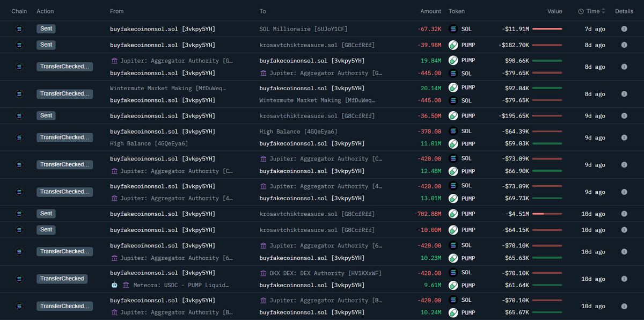Click the Chain column header
The width and height of the screenshot is (644, 320).
19,11
